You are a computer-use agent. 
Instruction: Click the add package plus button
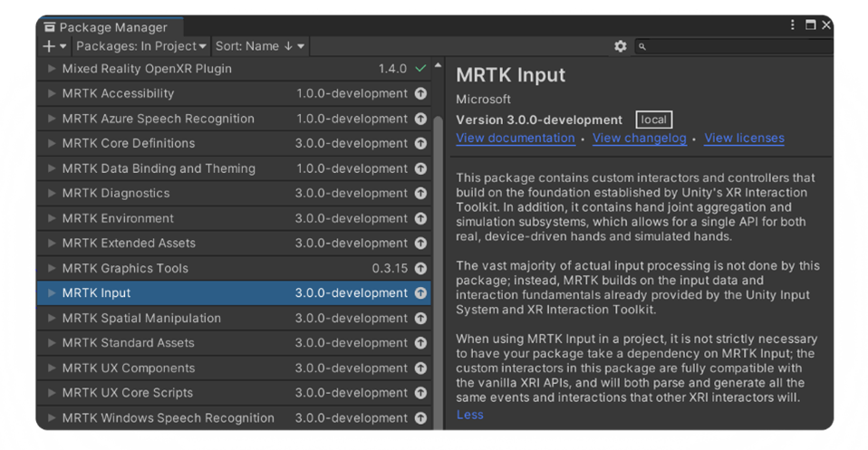click(x=54, y=46)
